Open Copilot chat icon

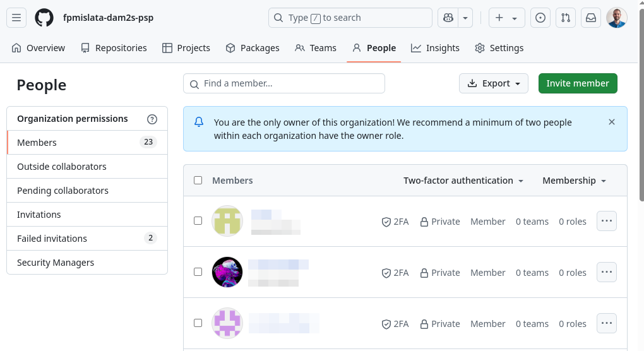[448, 18]
